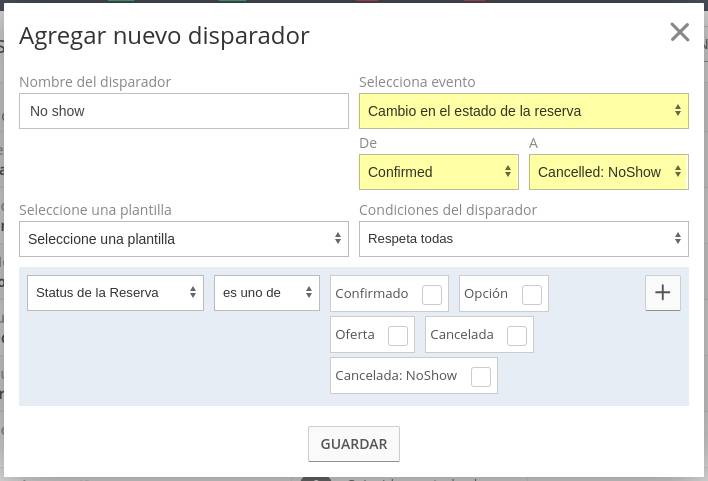708x481 pixels.
Task: Focus the Nombre del disparador text field
Action: [184, 111]
